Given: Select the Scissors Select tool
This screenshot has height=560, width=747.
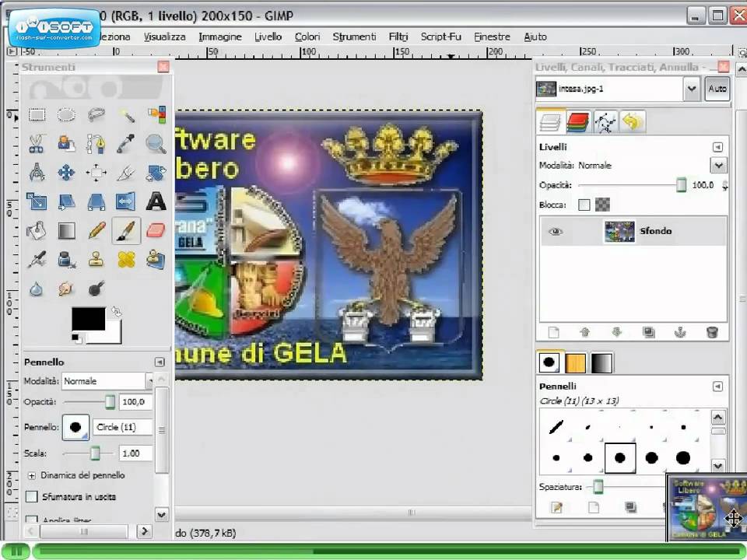Looking at the screenshot, I should (x=37, y=144).
